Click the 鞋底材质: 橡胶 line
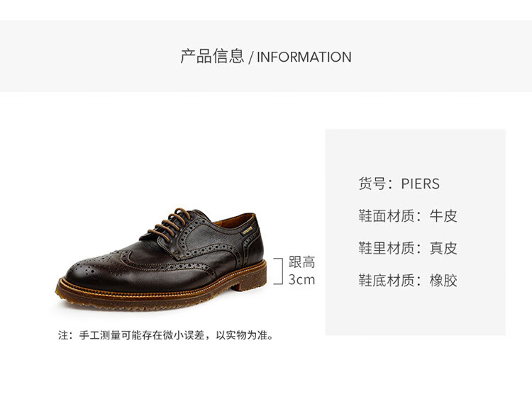 (408, 281)
